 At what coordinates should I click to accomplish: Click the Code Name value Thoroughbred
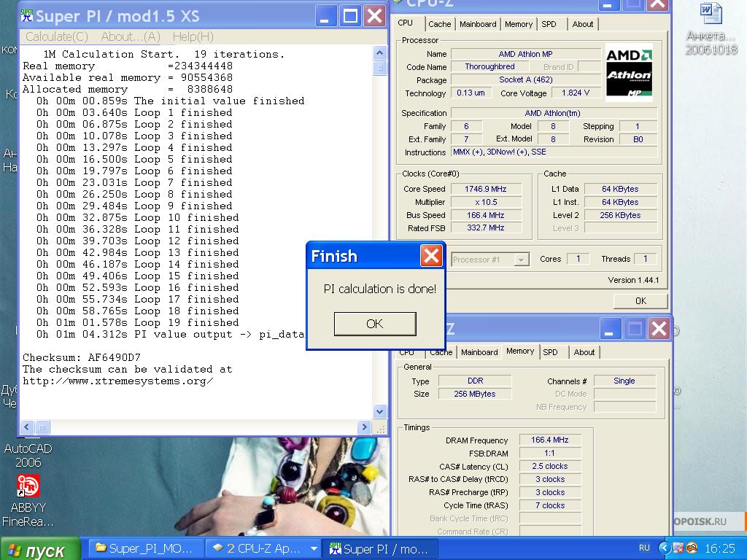click(x=489, y=66)
